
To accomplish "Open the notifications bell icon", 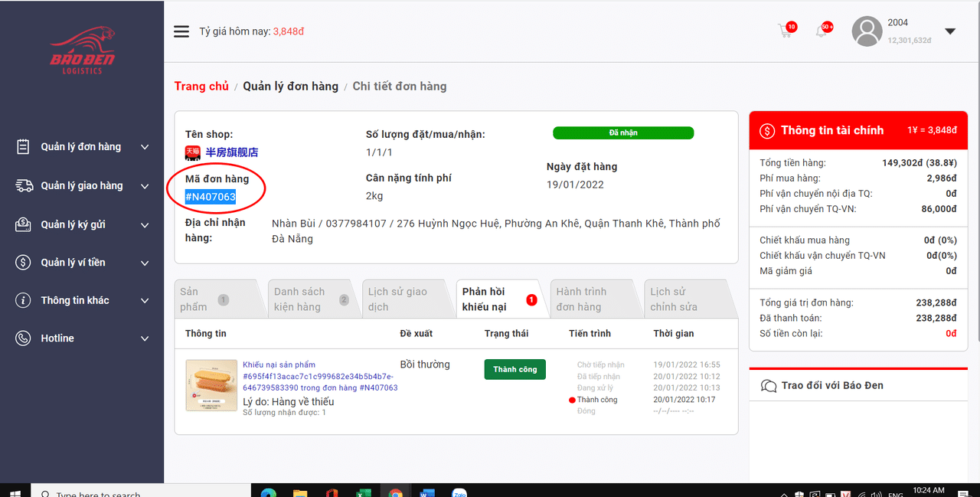I will pos(822,31).
